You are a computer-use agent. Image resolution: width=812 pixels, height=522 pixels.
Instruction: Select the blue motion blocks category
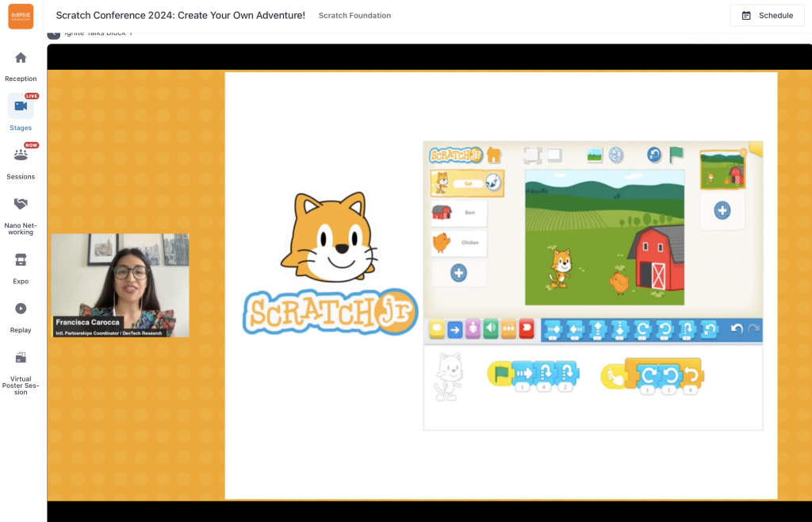click(x=454, y=329)
